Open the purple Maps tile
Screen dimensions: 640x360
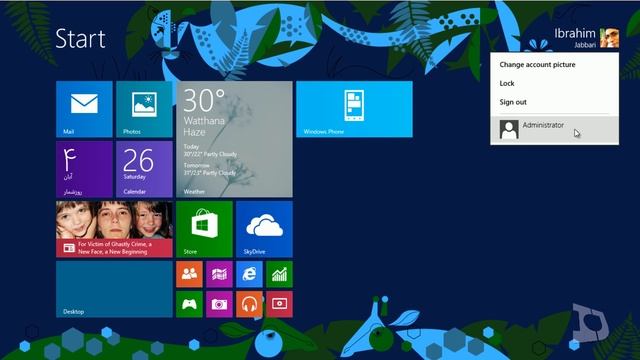coord(219,274)
